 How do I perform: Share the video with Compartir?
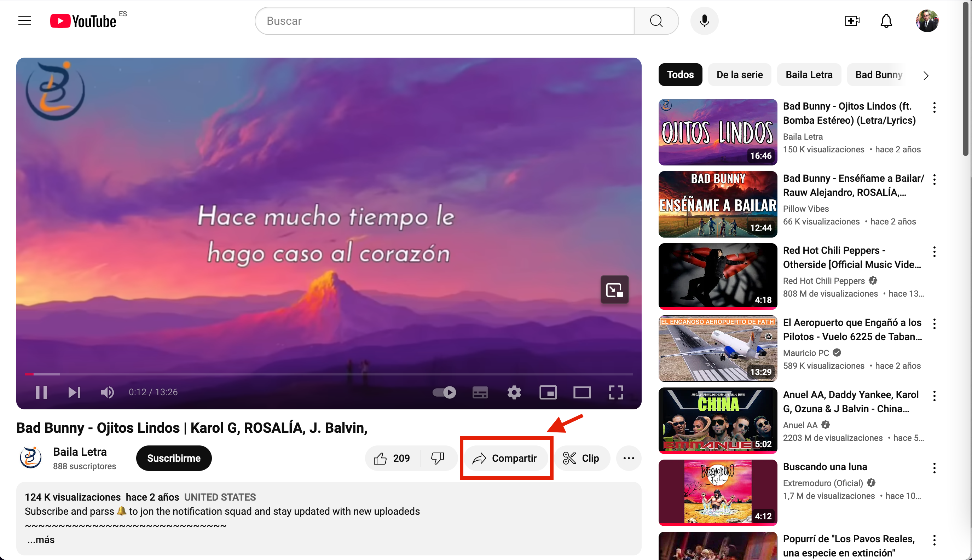pyautogui.click(x=505, y=458)
